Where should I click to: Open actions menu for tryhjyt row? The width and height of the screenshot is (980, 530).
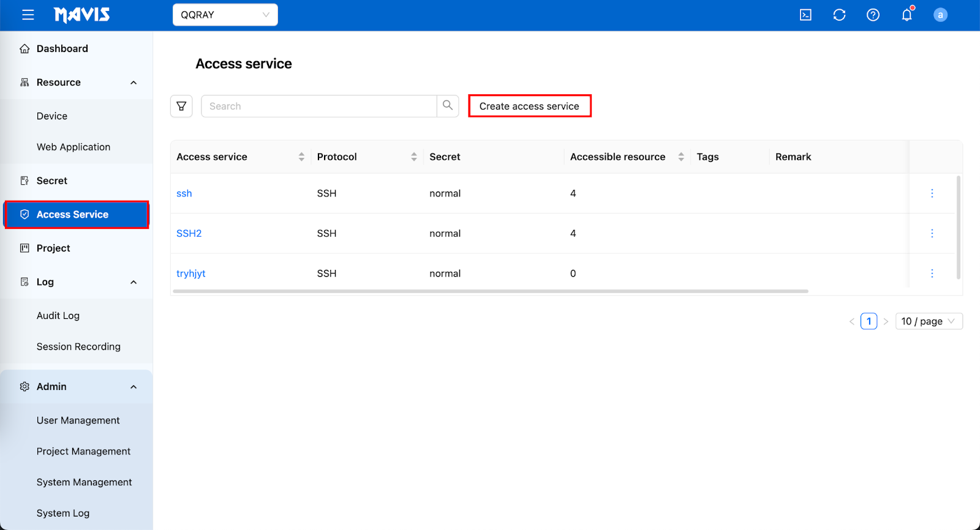932,274
